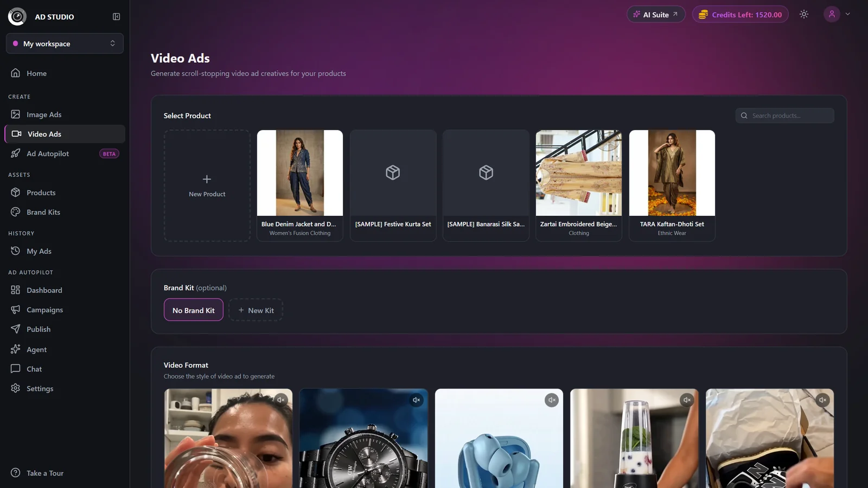Select the Banarasi Silk sample product
The width and height of the screenshot is (868, 488).
tap(486, 185)
